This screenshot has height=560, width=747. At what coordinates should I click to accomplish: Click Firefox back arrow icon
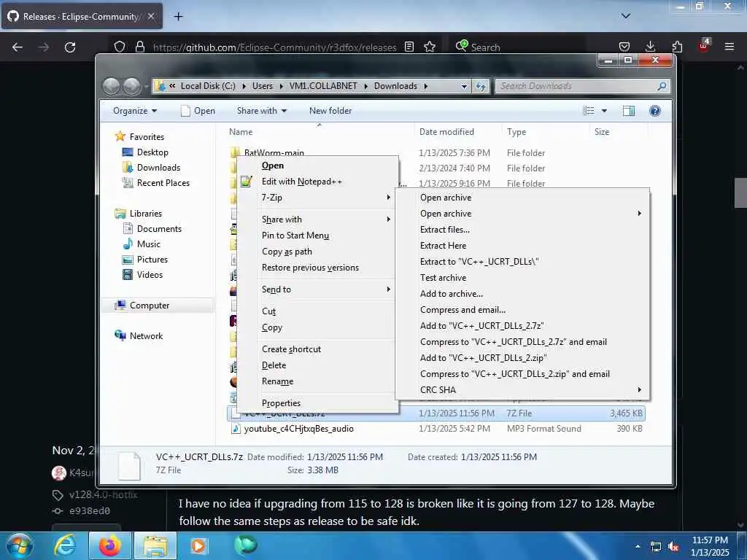[18, 47]
